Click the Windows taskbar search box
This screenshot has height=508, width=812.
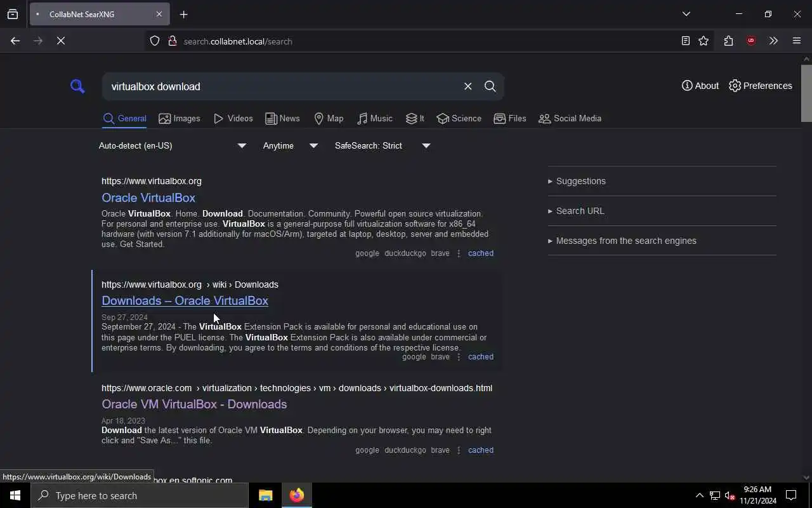140,495
